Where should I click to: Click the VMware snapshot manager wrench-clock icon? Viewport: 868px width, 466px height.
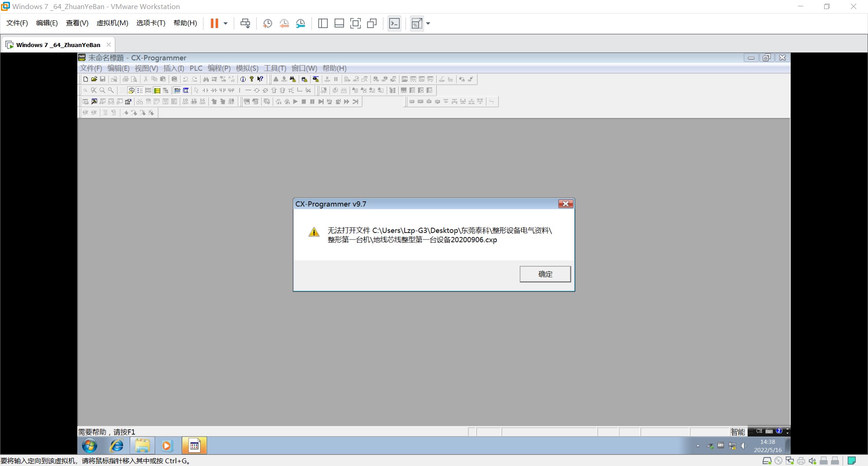301,24
